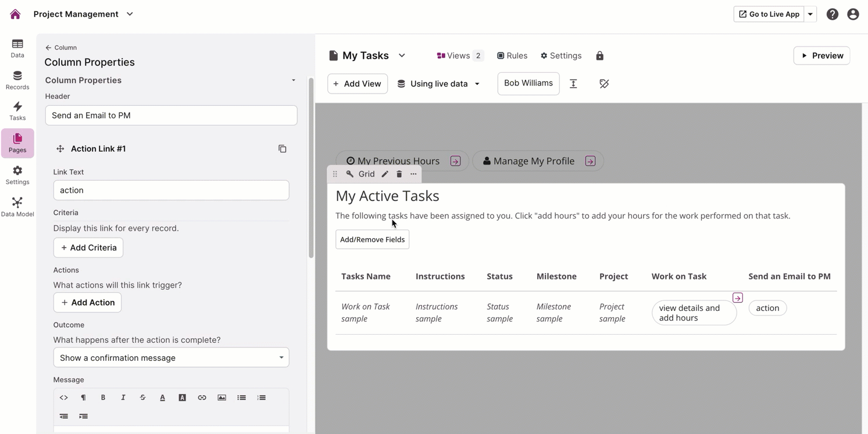The image size is (868, 434).
Task: Toggle bold formatting in Message editor
Action: pyautogui.click(x=103, y=398)
